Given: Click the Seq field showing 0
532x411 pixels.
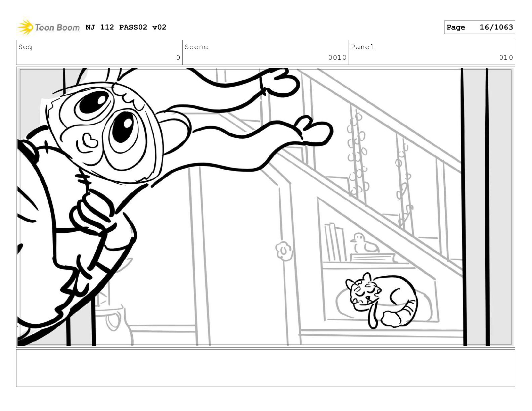Looking at the screenshot, I should (99, 52).
